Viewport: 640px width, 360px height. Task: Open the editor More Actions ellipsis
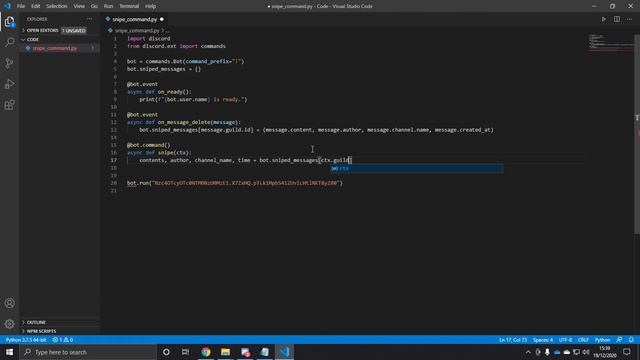pyautogui.click(x=629, y=19)
